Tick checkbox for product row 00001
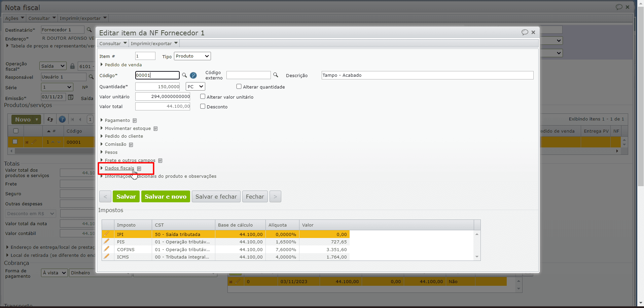 [x=15, y=142]
